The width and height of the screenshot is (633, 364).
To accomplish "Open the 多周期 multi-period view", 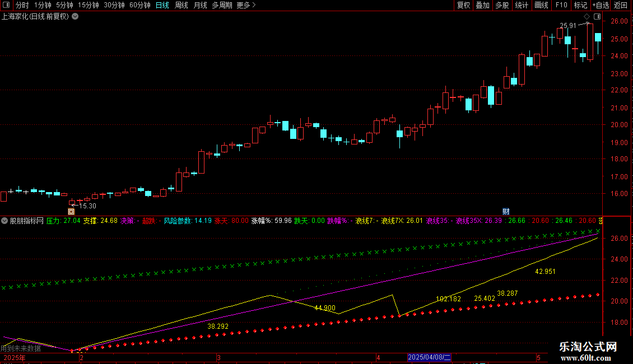I will (222, 5).
